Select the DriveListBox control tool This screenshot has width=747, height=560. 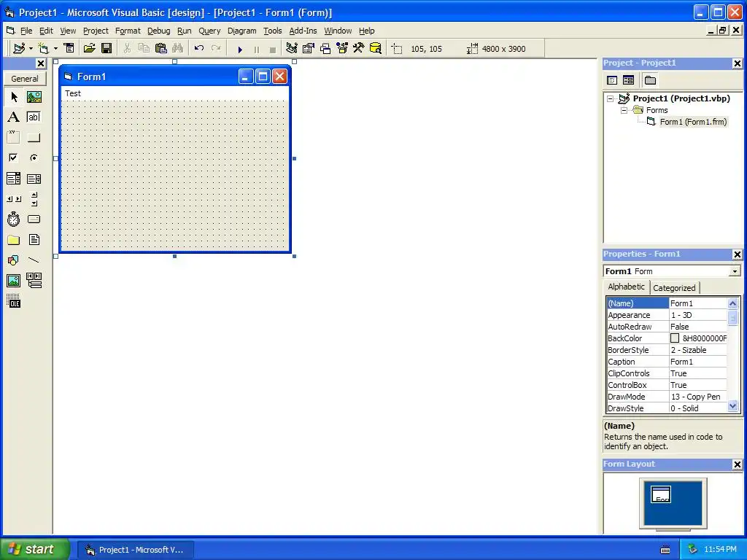tap(34, 219)
